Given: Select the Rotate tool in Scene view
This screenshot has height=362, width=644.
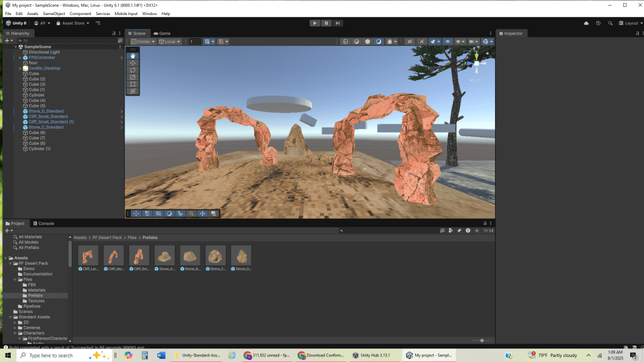Looking at the screenshot, I should [133, 70].
